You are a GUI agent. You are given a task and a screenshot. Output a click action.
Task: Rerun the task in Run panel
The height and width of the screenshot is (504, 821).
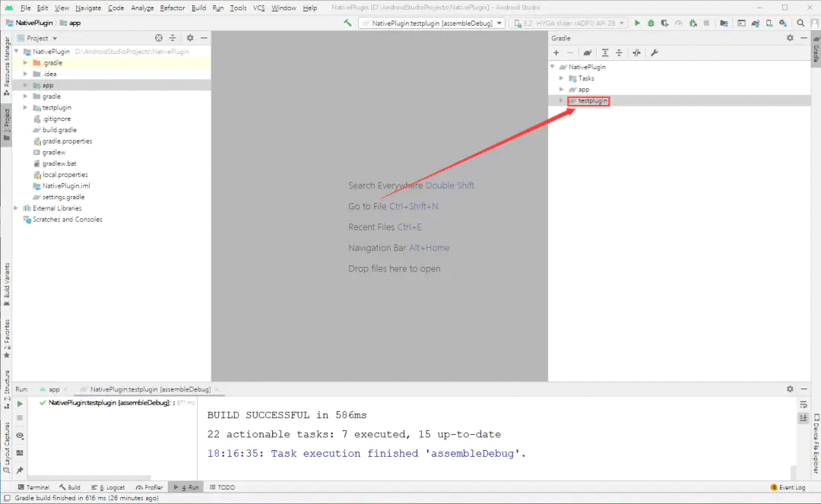click(20, 403)
